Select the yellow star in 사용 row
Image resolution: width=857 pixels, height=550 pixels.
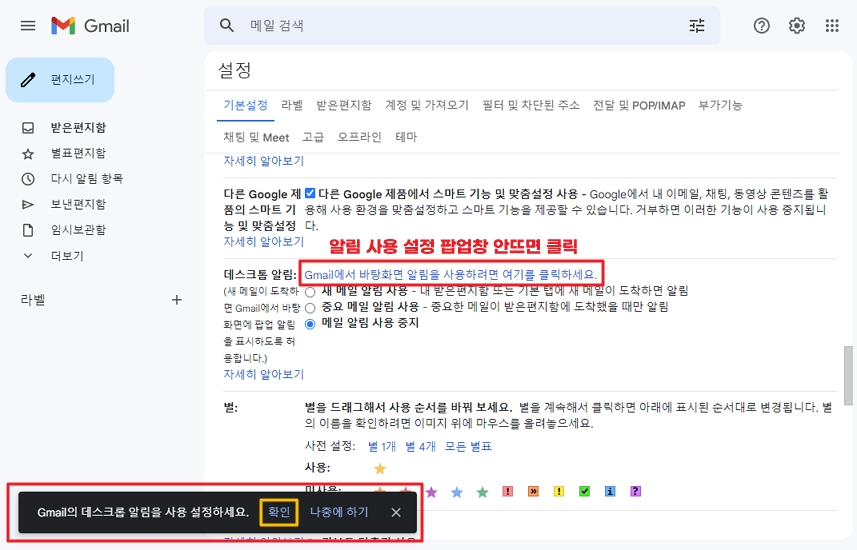click(380, 469)
